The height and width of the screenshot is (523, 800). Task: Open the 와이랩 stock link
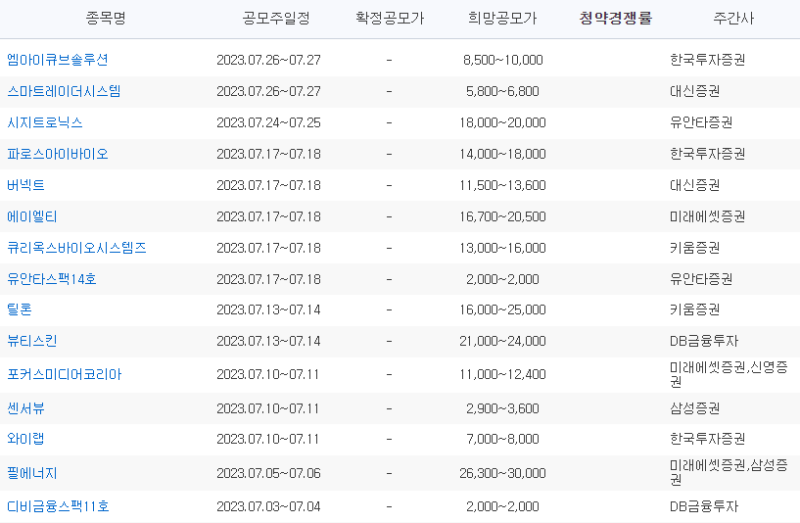coord(26,439)
